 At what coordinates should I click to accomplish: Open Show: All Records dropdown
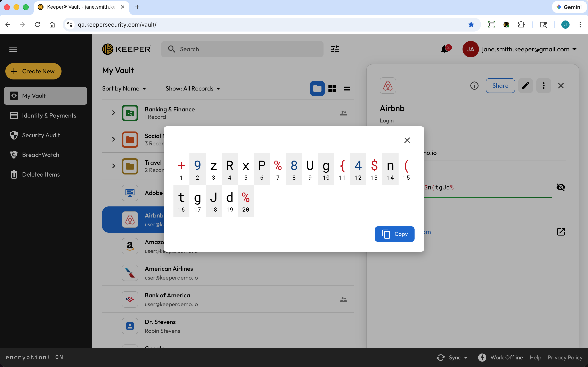(193, 89)
